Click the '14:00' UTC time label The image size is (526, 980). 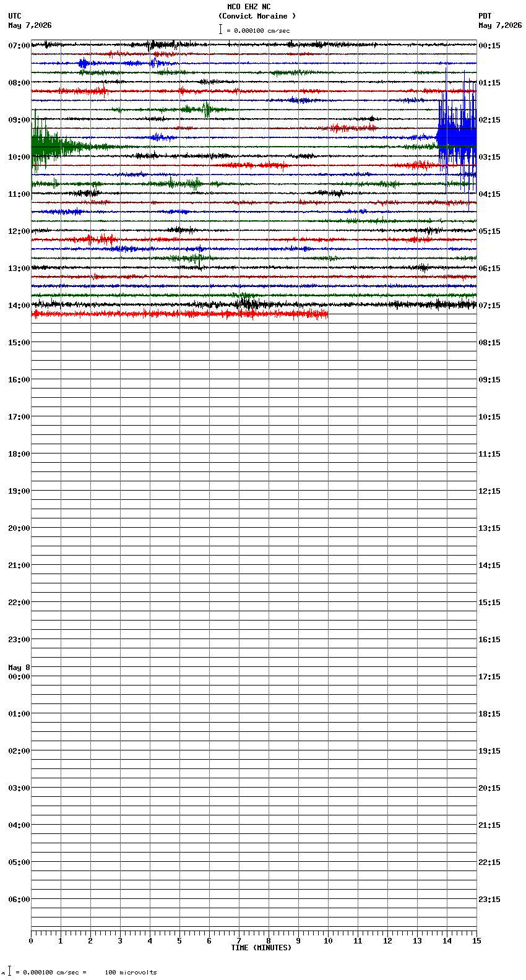tap(19, 306)
